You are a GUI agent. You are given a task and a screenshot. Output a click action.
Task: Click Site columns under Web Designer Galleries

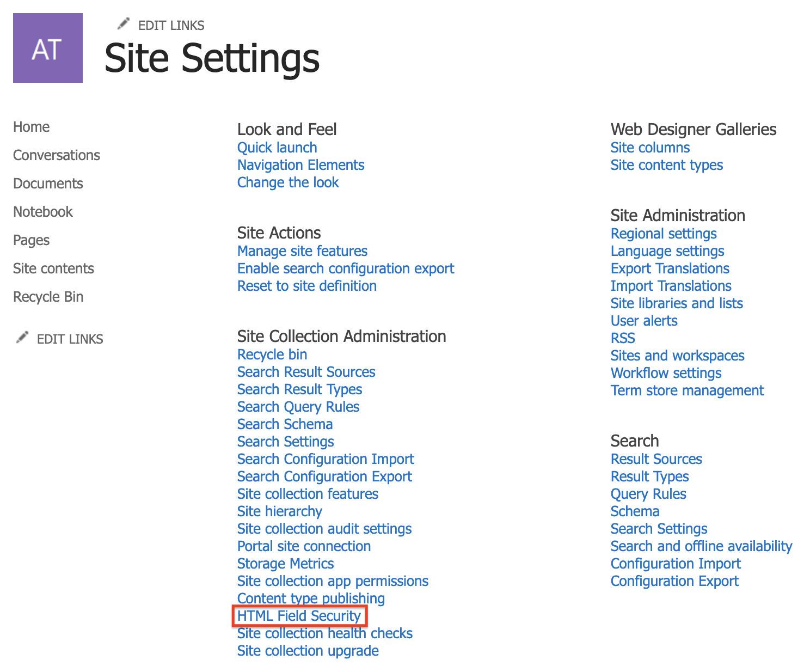pyautogui.click(x=650, y=148)
